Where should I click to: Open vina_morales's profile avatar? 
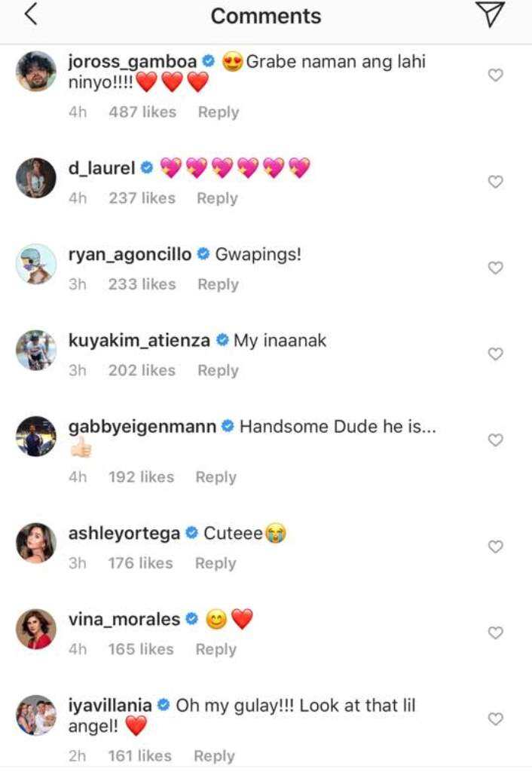pyautogui.click(x=36, y=629)
